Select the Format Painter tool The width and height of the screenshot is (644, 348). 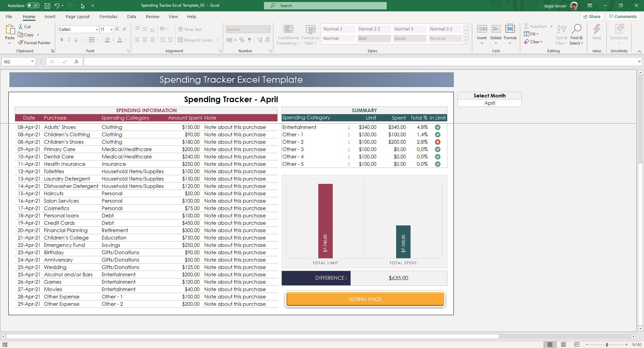(35, 43)
